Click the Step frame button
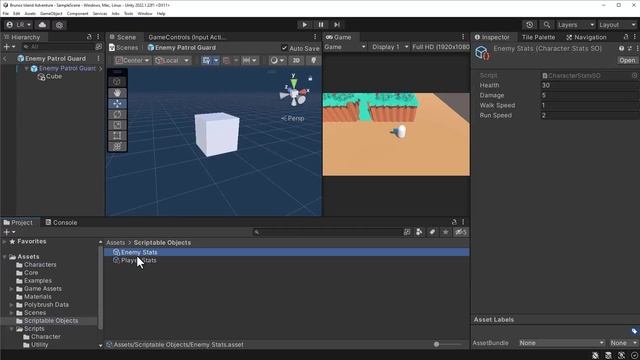The image size is (640, 360). pos(337,24)
